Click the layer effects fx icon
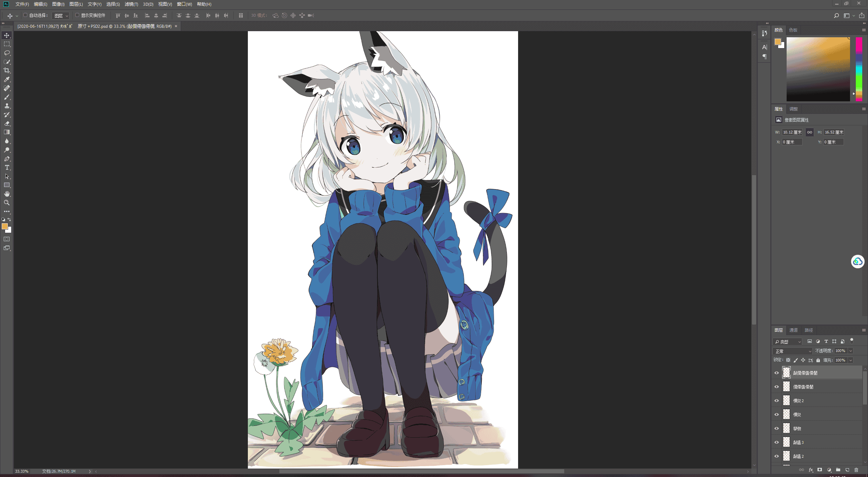868x477 pixels. coord(811,470)
